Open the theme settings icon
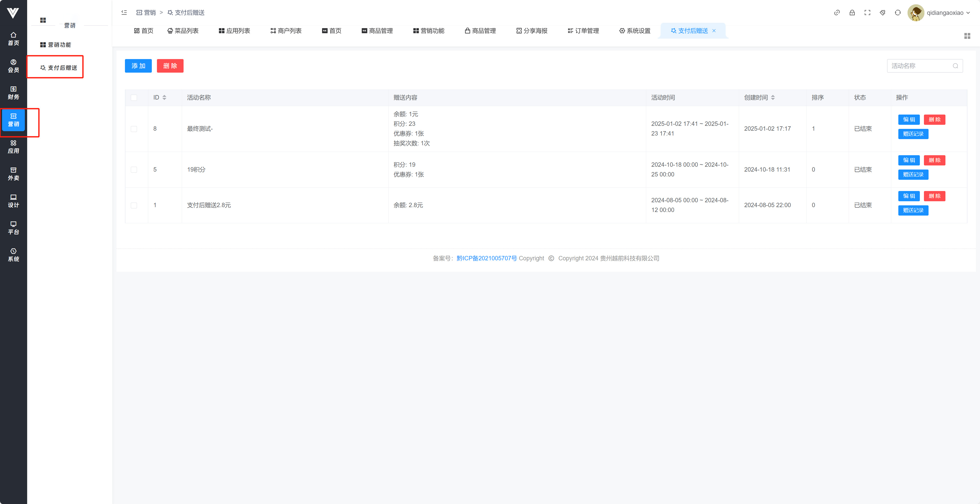Viewport: 980px width, 504px height. [882, 13]
